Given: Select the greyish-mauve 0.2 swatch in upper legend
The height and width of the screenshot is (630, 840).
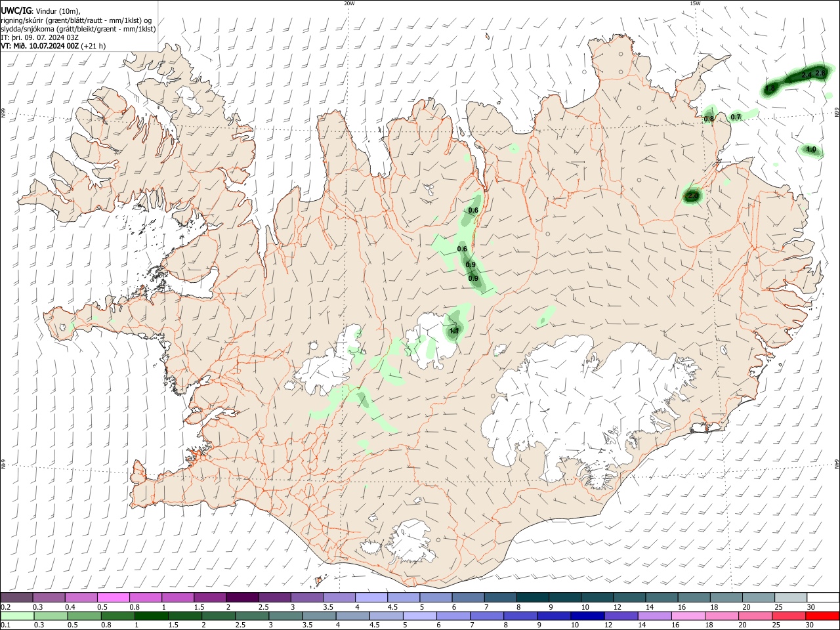Looking at the screenshot, I should [16, 598].
